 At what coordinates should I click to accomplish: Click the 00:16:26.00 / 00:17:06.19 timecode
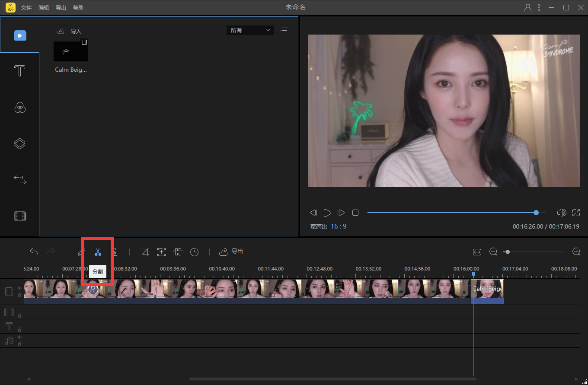click(x=546, y=226)
